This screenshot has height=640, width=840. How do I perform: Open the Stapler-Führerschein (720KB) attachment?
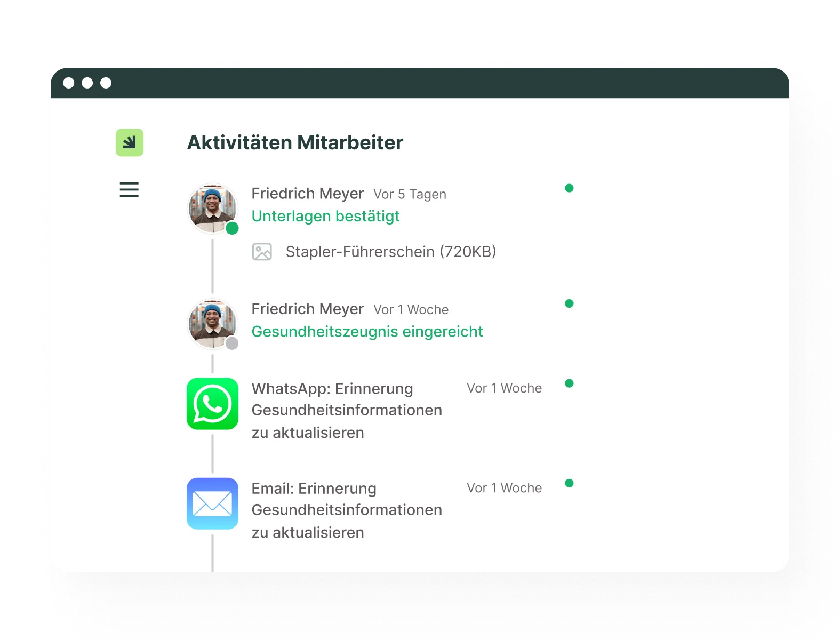[x=390, y=252]
